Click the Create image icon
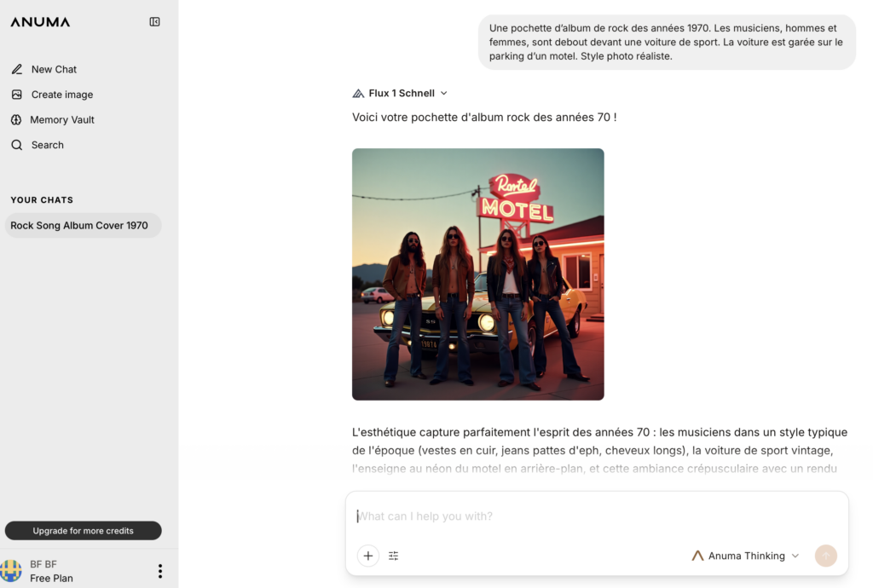873x588 pixels. click(17, 95)
